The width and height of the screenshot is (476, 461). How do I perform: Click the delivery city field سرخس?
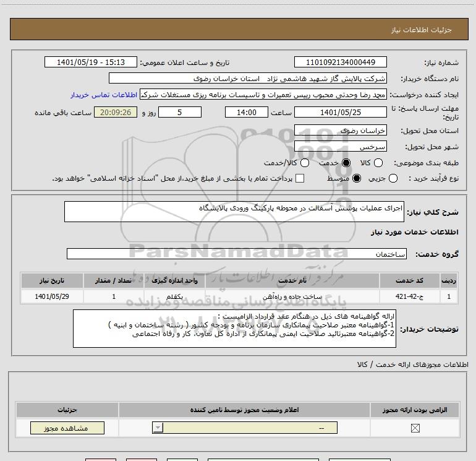340,147
